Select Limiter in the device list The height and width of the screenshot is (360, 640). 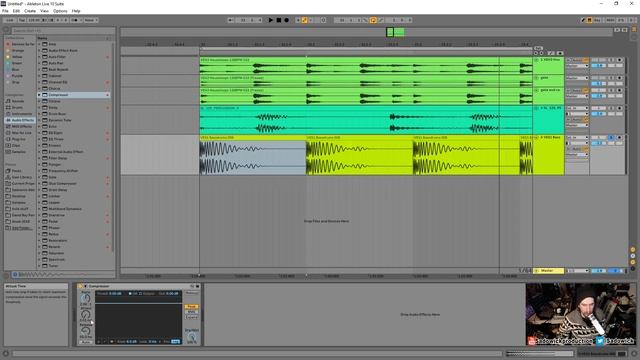click(54, 196)
